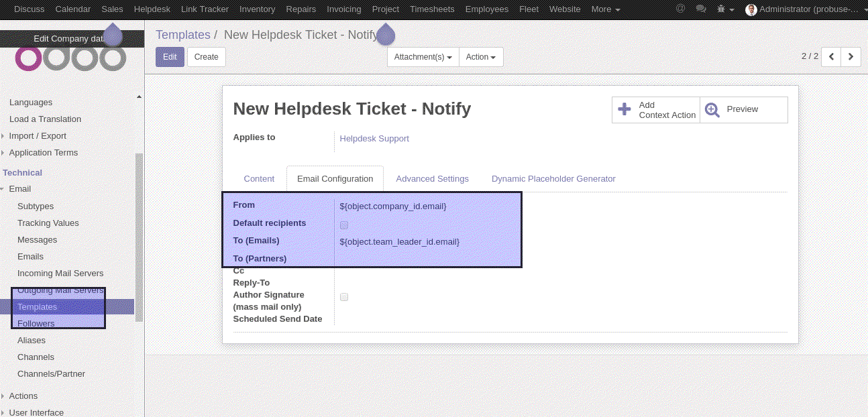Image resolution: width=868 pixels, height=417 pixels.
Task: Toggle the Default recipients checkbox
Action: [344, 225]
